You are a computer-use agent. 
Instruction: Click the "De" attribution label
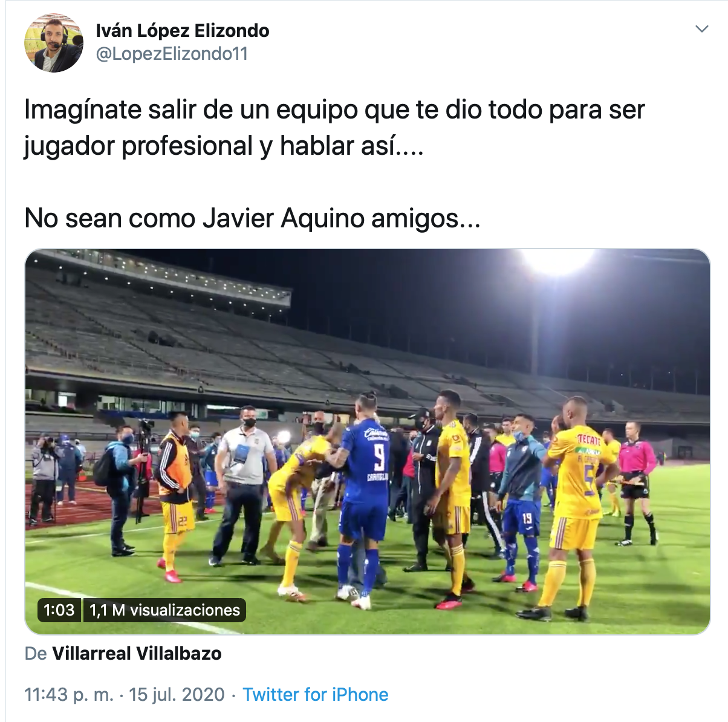pos(36,654)
